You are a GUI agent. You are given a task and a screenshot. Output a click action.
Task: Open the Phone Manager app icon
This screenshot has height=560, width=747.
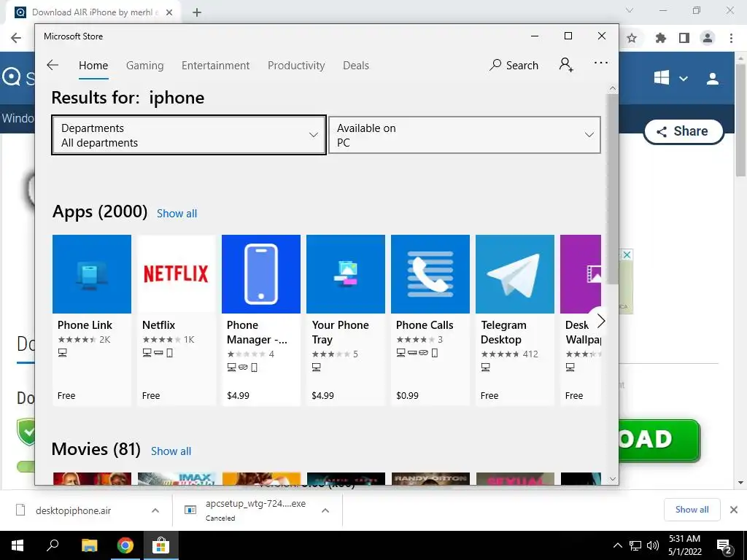pyautogui.click(x=261, y=274)
